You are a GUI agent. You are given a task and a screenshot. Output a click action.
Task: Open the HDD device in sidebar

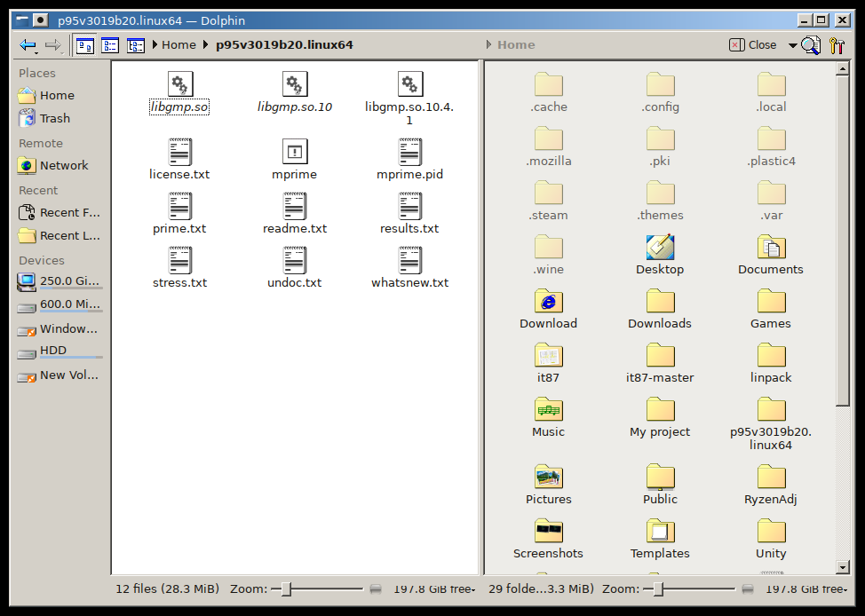coord(60,351)
